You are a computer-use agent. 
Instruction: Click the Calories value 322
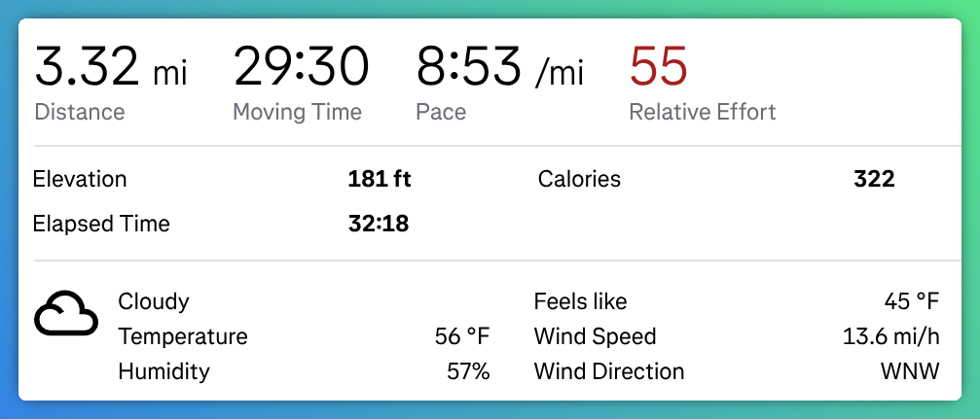point(874,179)
